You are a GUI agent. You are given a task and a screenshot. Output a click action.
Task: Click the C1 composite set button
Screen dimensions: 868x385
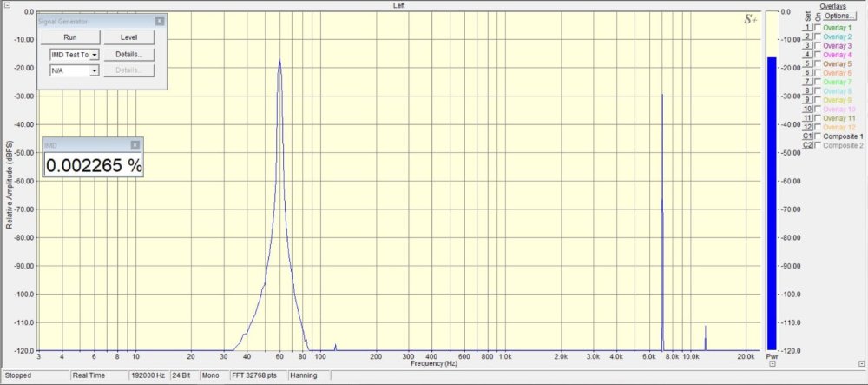point(807,136)
